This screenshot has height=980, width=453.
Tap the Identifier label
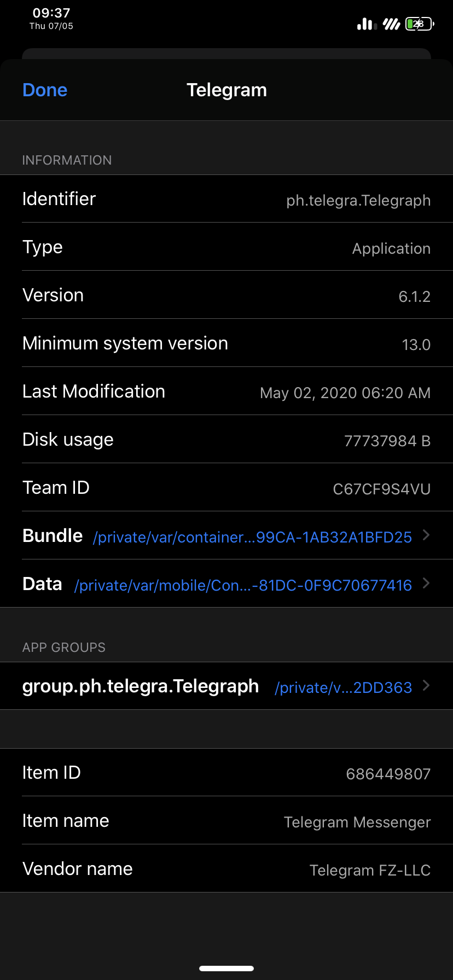click(59, 199)
